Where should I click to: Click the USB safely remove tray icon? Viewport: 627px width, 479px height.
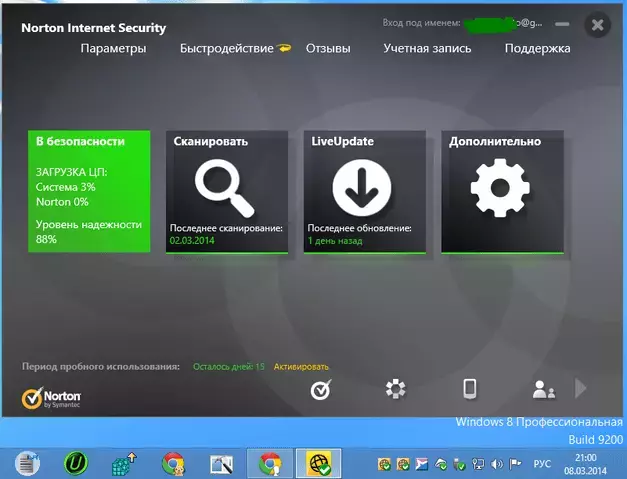tap(459, 464)
